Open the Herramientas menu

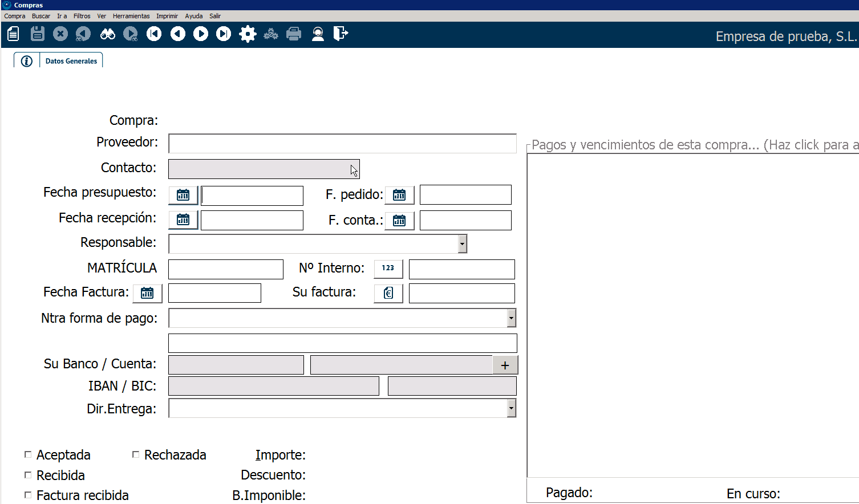(131, 16)
